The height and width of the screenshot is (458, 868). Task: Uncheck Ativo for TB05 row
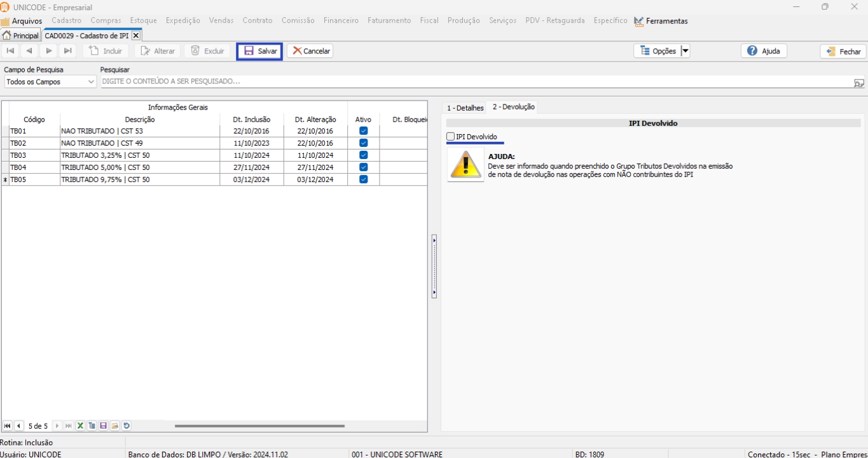(x=363, y=180)
